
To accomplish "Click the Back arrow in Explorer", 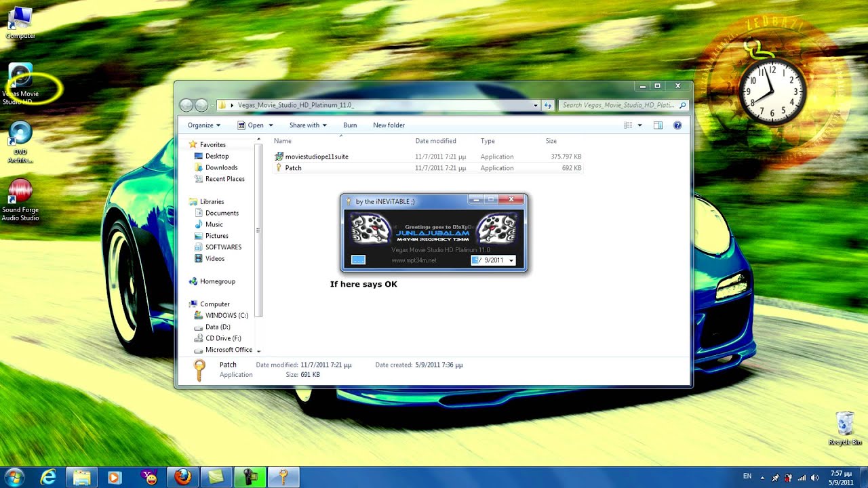I will 186,105.
